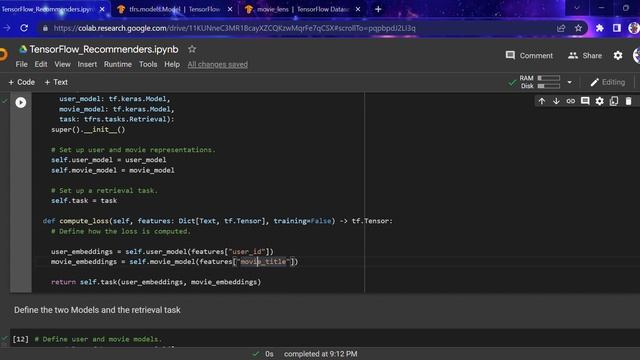640x360 pixels.
Task: Open cell settings gear icon
Action: 599,101
